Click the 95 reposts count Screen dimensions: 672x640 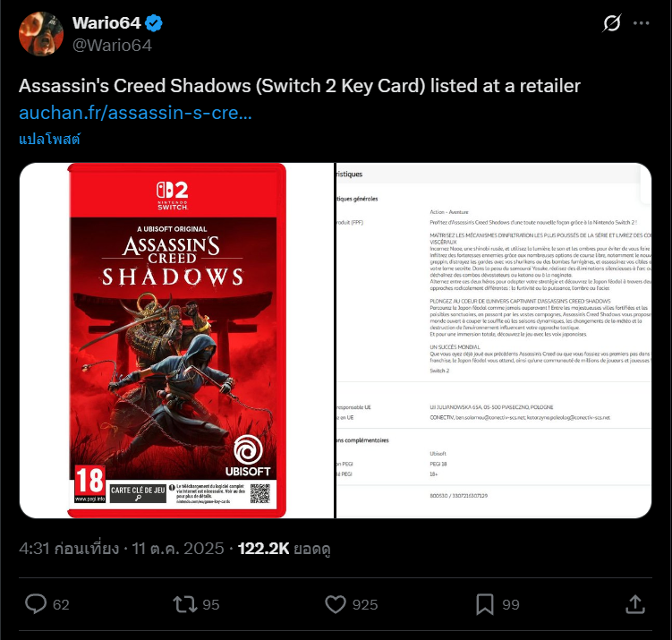click(211, 604)
